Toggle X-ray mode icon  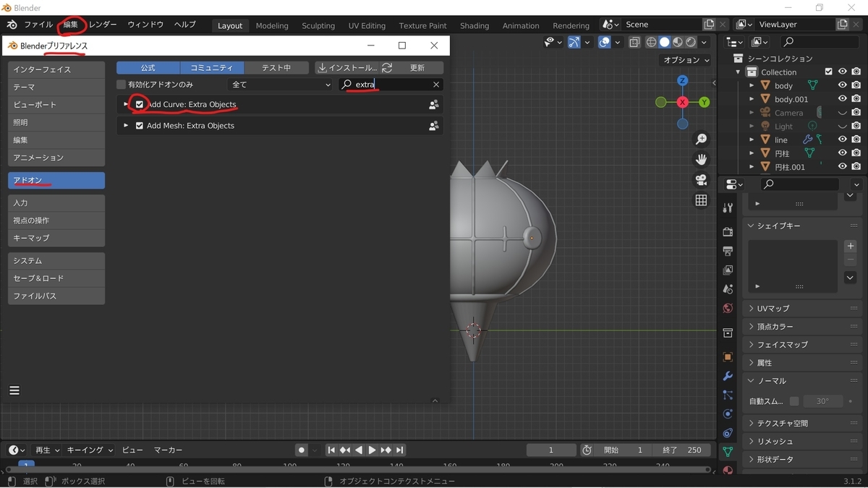click(634, 42)
